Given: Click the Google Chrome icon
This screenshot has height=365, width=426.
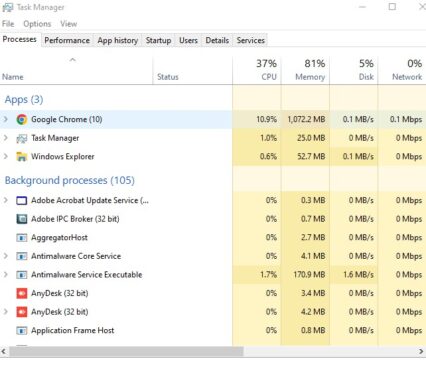Looking at the screenshot, I should coord(22,119).
